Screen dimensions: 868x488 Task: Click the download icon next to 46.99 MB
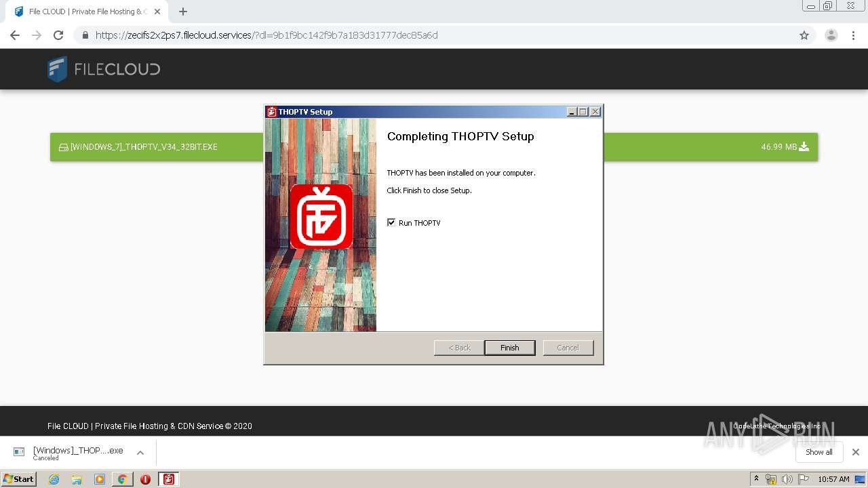(x=804, y=146)
